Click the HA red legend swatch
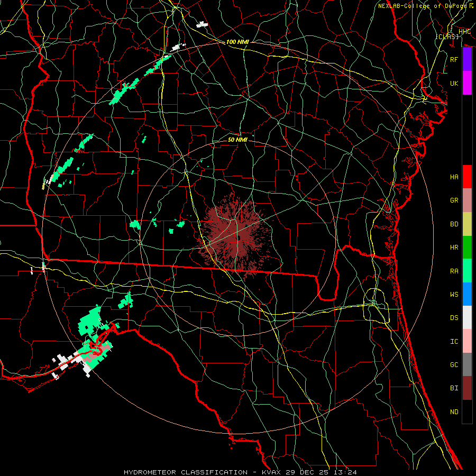The image size is (476, 476). click(x=467, y=177)
